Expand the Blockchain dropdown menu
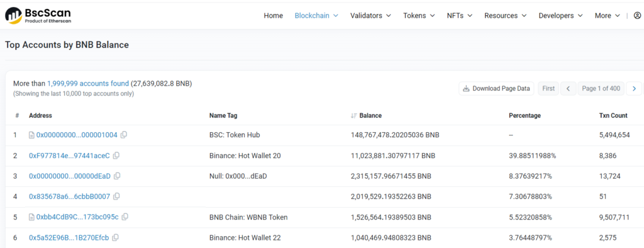This screenshot has height=248, width=644. pyautogui.click(x=316, y=16)
